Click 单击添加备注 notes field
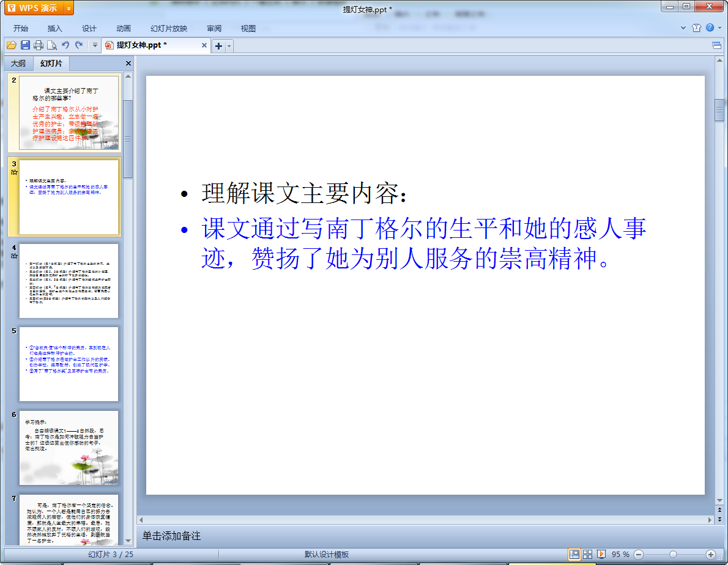The image size is (728, 565). [x=171, y=536]
